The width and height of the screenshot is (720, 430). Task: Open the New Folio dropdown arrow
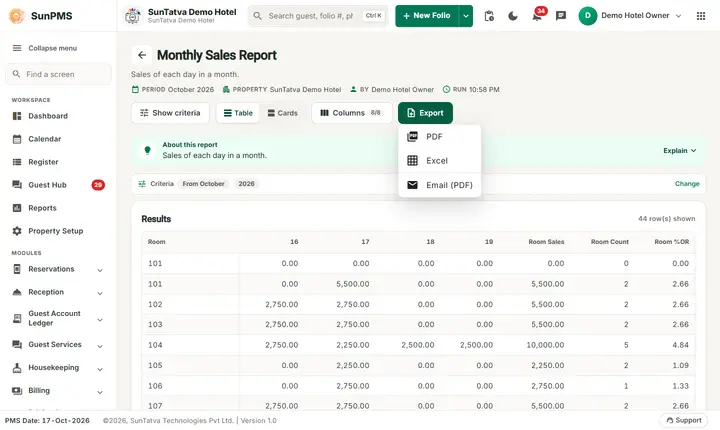tap(466, 16)
